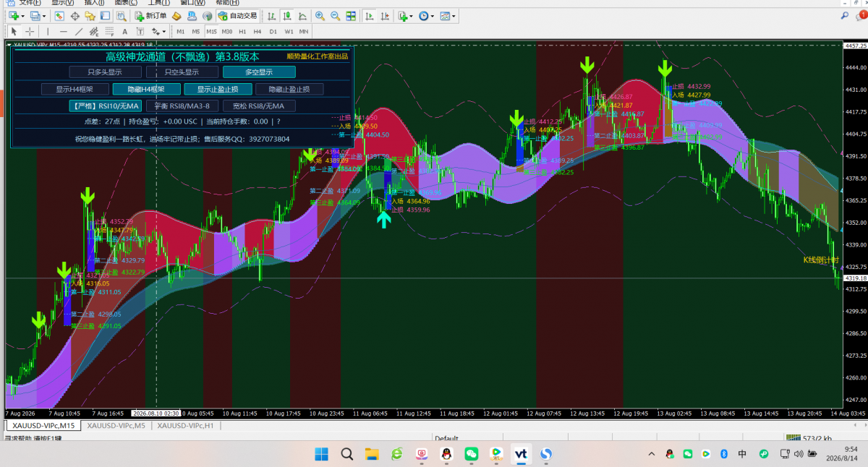
Task: Switch timeframe to M5
Action: (196, 32)
